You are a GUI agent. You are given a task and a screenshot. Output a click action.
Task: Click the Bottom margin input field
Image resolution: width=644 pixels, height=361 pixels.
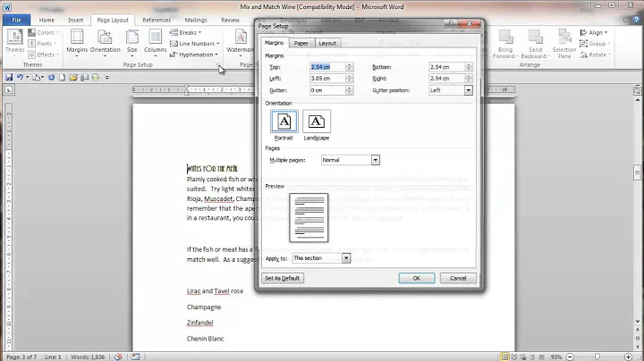coord(447,67)
